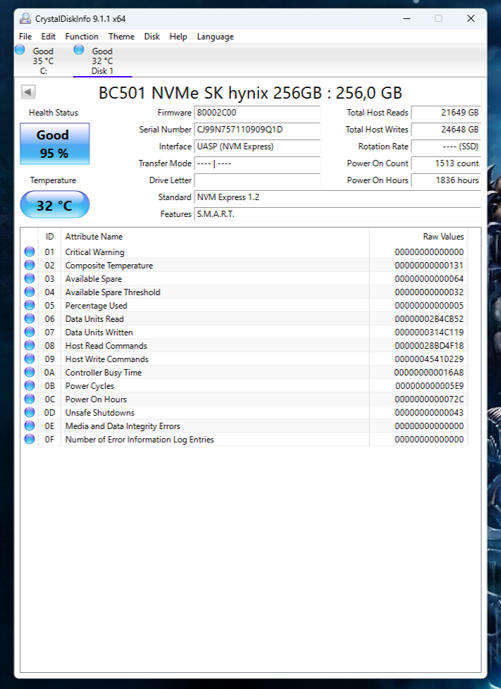
Task: Click the Raw Values column header
Action: coord(443,236)
